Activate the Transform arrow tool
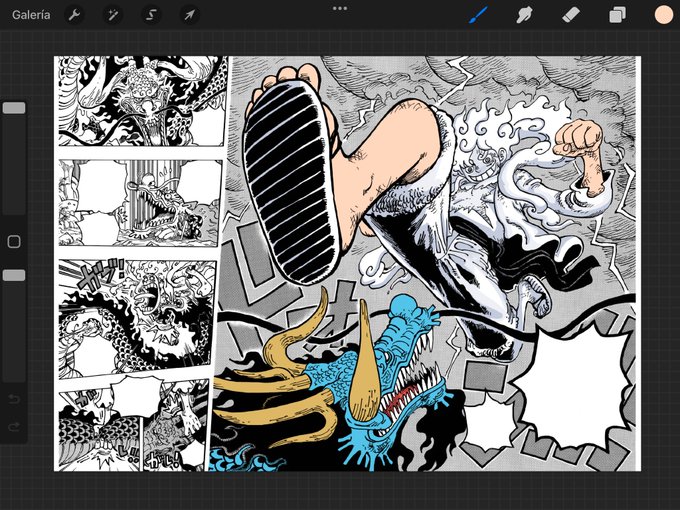 pos(190,15)
